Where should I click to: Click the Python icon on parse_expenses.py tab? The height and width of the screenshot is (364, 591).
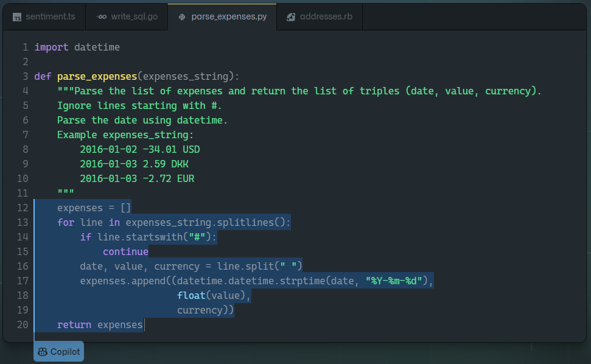coord(182,17)
